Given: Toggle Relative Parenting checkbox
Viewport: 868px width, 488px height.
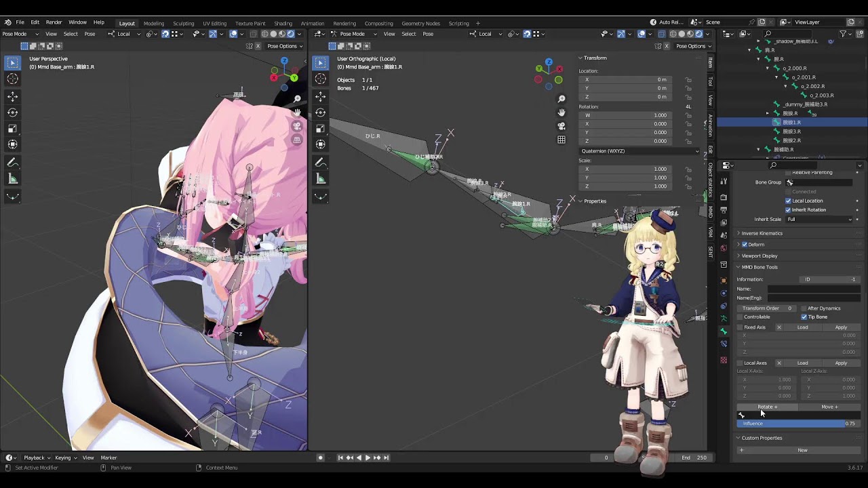Looking at the screenshot, I should pos(788,173).
